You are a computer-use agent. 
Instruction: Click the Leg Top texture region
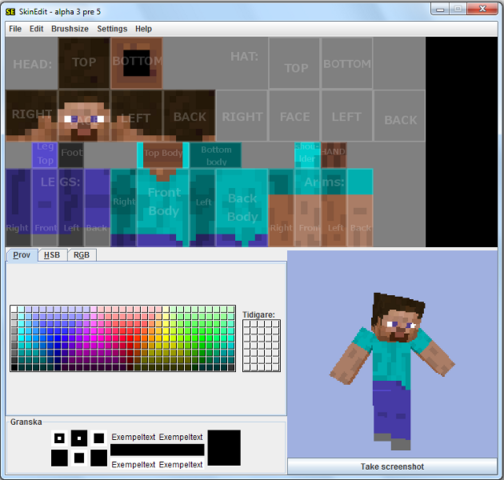pos(45,155)
